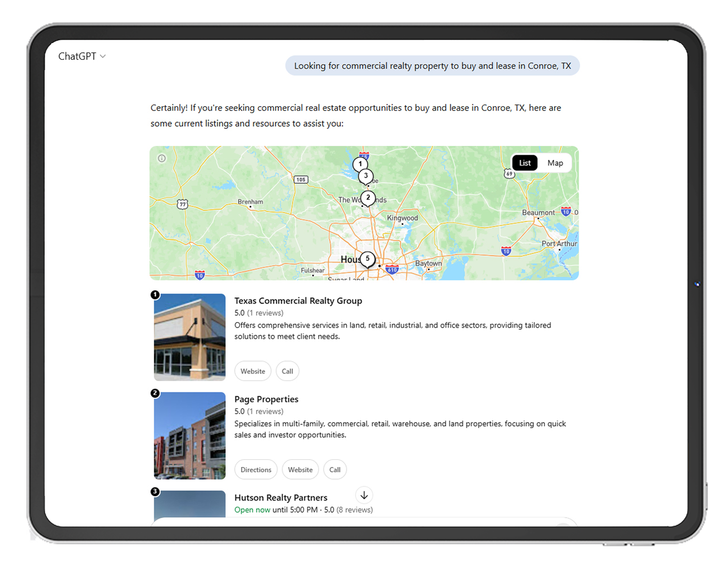Click the Kingwood label on the map

coord(402,218)
